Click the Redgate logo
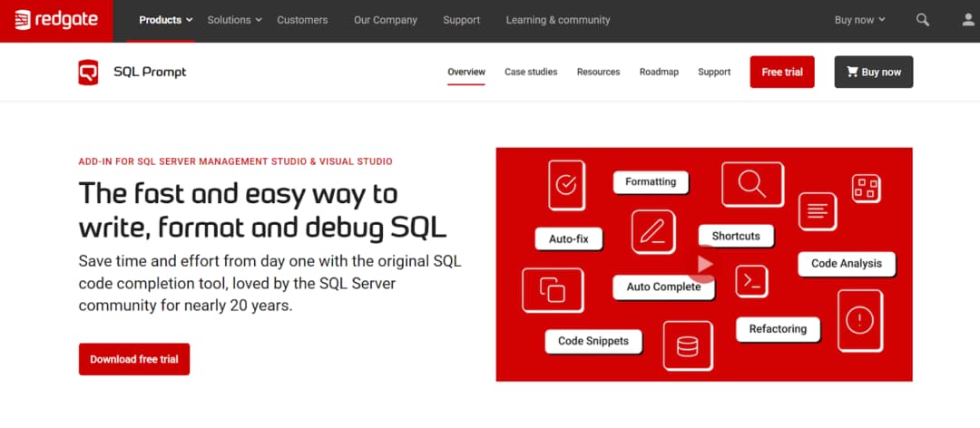This screenshot has width=980, height=428. (56, 20)
